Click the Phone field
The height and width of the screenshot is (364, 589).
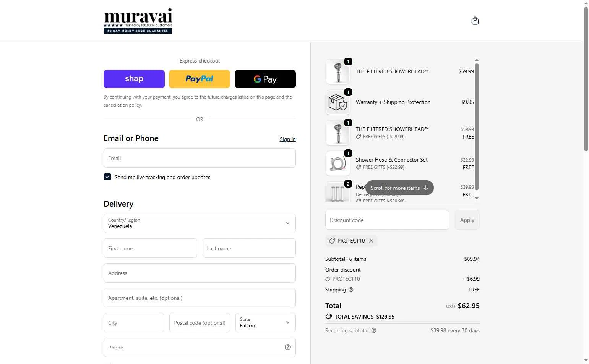(x=200, y=348)
